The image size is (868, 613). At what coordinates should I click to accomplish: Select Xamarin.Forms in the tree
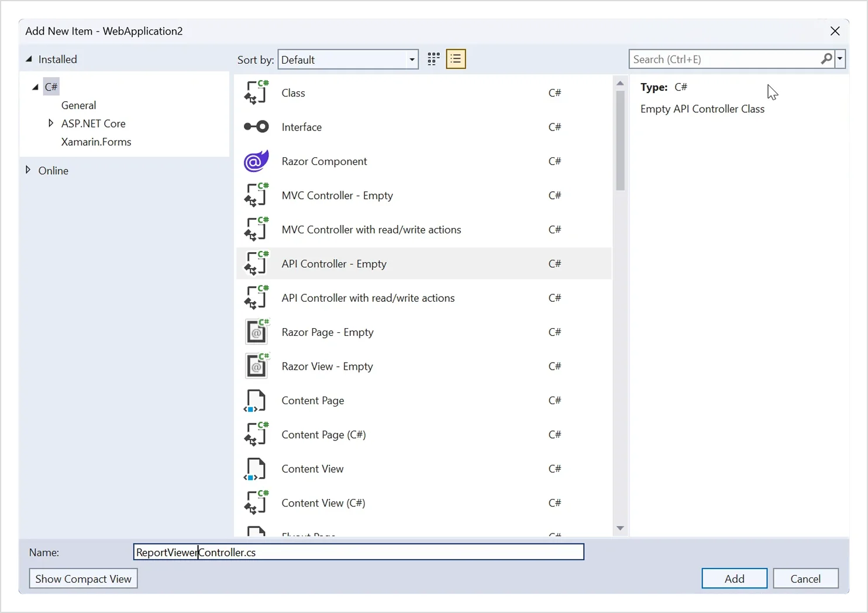click(x=96, y=142)
